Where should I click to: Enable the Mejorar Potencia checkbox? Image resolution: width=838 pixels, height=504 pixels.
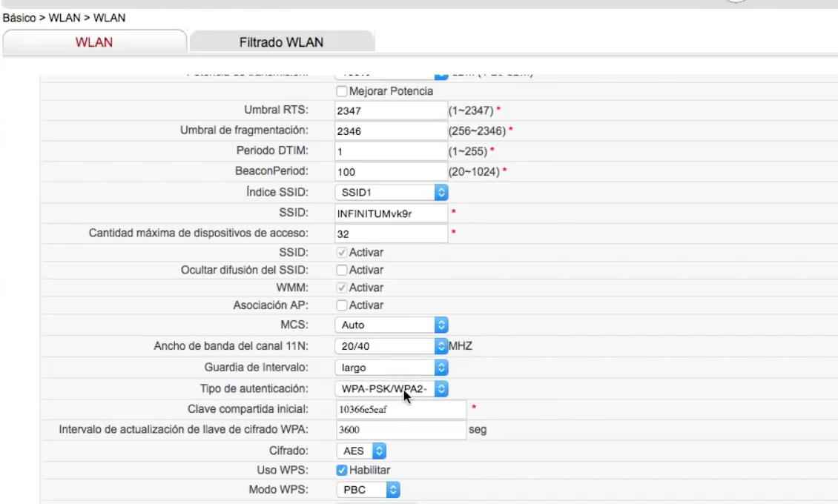click(x=342, y=91)
